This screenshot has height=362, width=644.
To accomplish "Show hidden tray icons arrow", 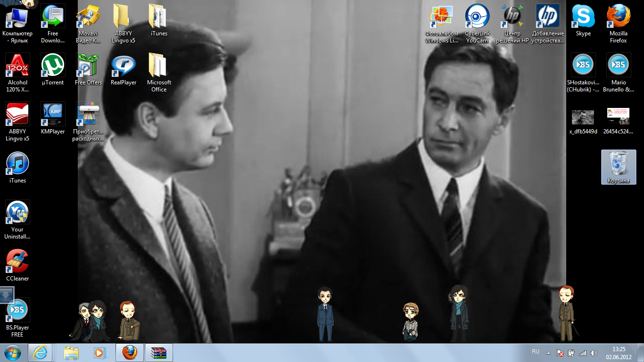I will (x=548, y=353).
